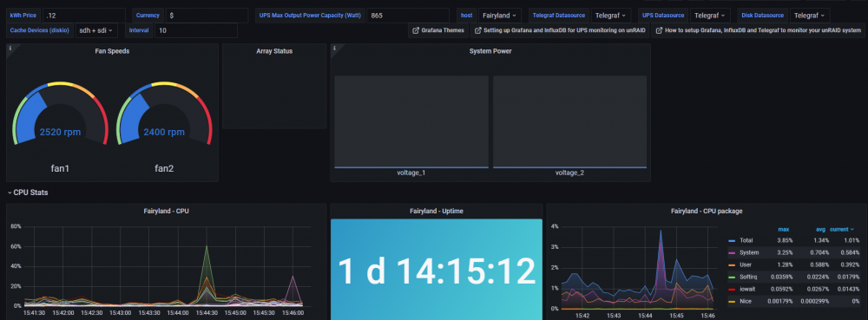
Task: Open the Fairyland - CPU package panel menu
Action: tap(707, 211)
